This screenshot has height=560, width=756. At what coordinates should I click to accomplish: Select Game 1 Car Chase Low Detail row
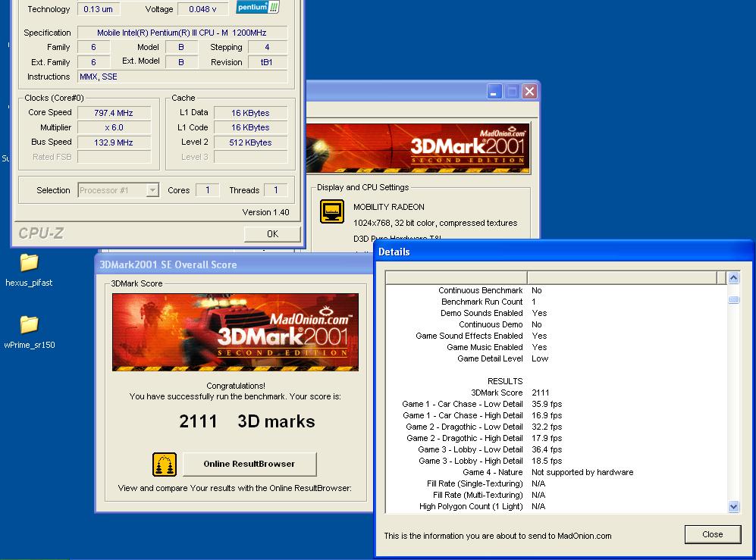pos(557,404)
